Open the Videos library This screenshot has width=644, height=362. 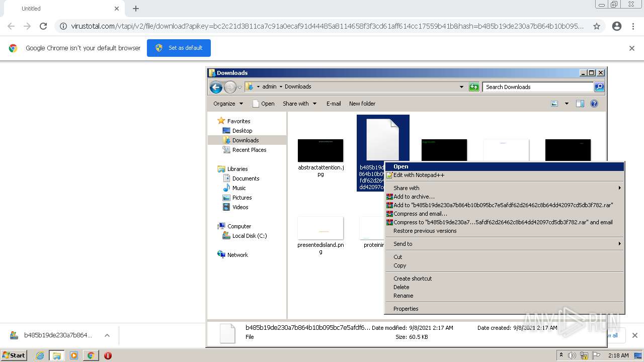[x=240, y=207]
